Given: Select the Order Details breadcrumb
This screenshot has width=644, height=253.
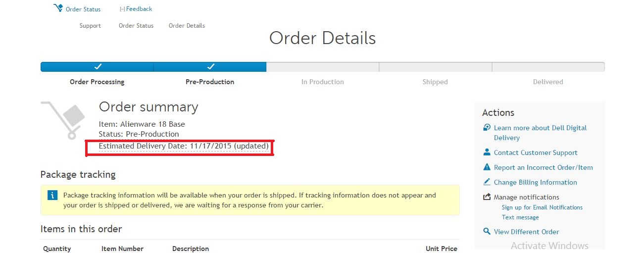Looking at the screenshot, I should point(187,26).
